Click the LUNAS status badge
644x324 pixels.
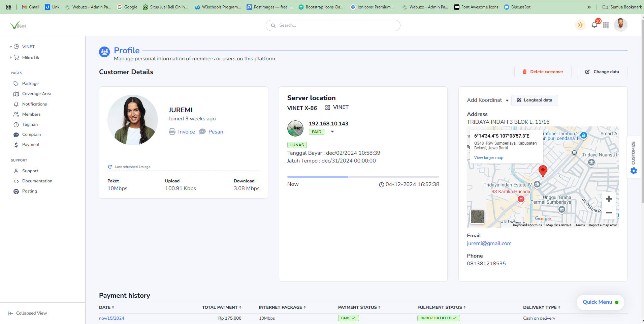coord(297,145)
